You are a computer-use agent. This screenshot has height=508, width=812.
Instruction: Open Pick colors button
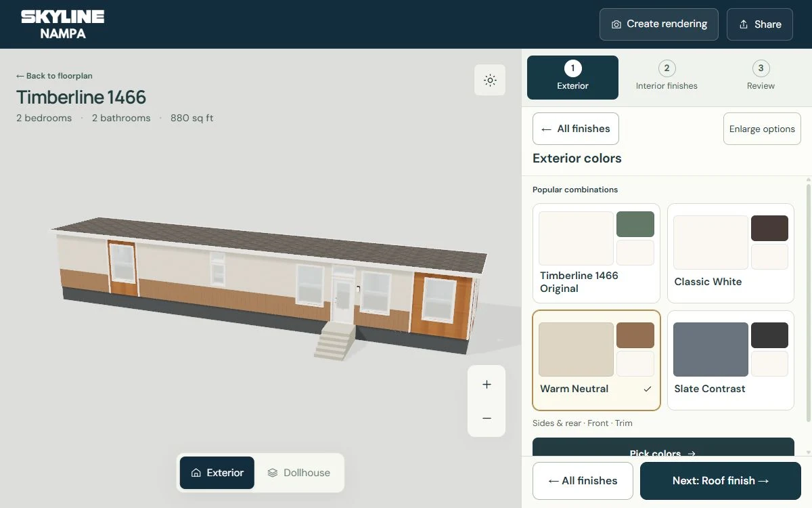663,447
